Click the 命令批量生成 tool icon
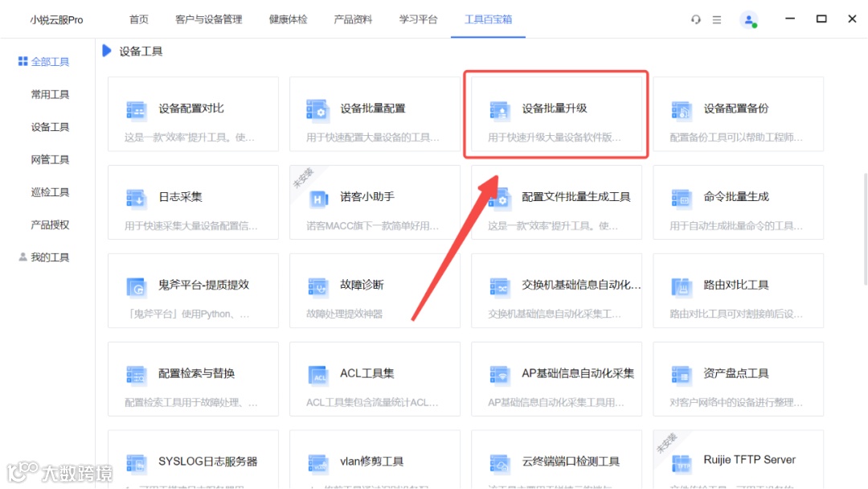 pos(681,199)
